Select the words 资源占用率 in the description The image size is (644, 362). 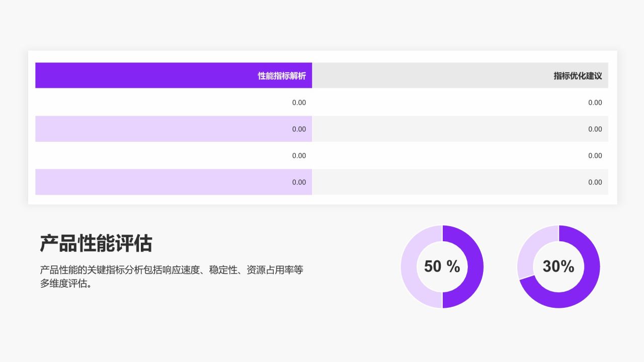(270, 270)
